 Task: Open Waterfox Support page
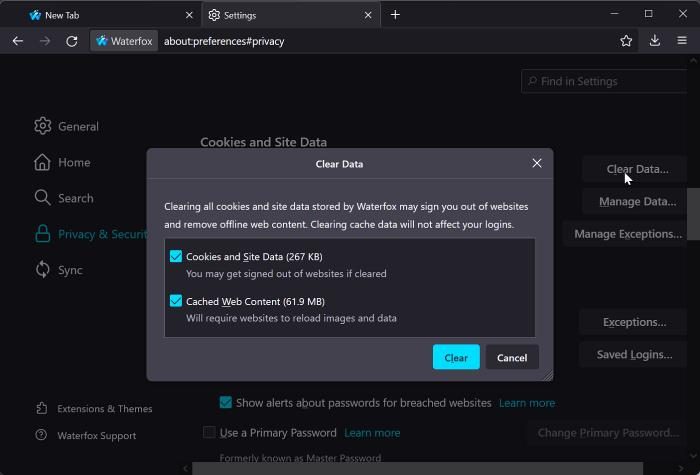(86, 435)
